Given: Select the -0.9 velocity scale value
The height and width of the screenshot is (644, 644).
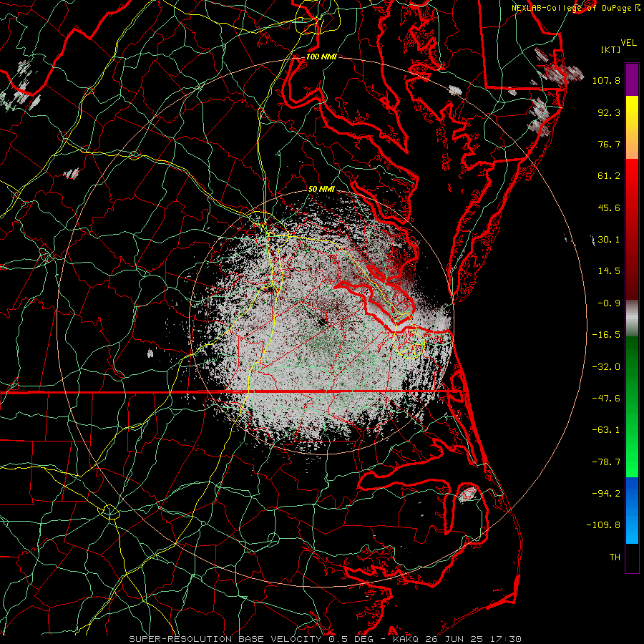Looking at the screenshot, I should 609,303.
